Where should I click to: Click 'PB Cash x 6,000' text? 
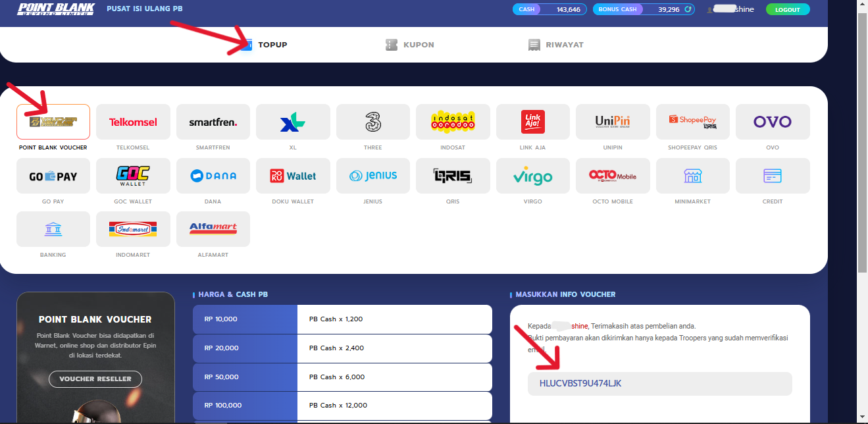pos(336,377)
